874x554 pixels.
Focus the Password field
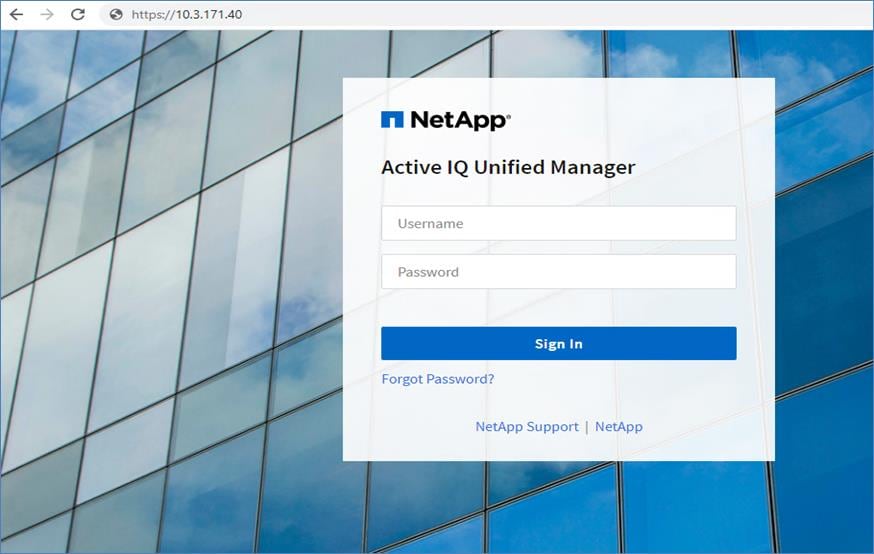tap(559, 272)
